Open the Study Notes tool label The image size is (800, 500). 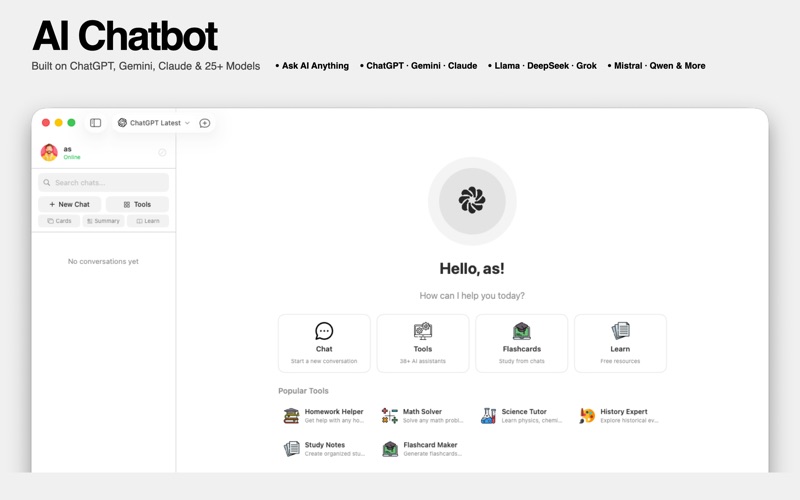click(324, 444)
